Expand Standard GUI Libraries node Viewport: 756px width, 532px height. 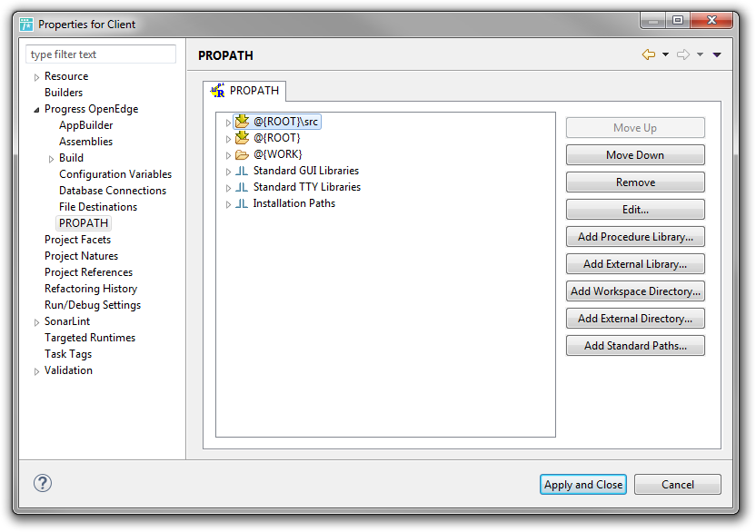228,171
